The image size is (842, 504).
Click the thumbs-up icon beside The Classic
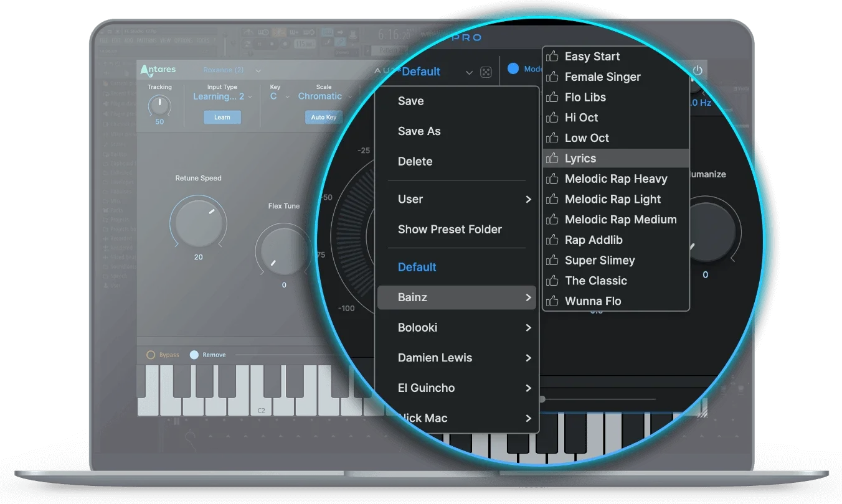[x=552, y=281]
